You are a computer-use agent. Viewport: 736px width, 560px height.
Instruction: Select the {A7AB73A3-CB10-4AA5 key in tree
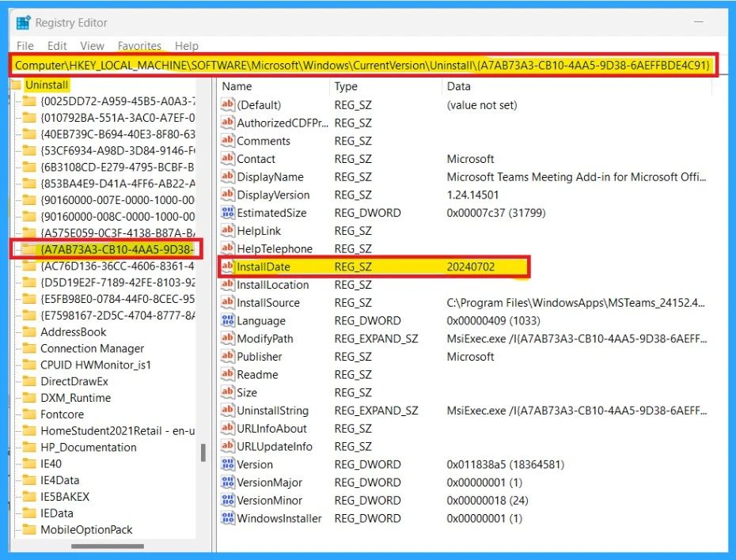(117, 249)
